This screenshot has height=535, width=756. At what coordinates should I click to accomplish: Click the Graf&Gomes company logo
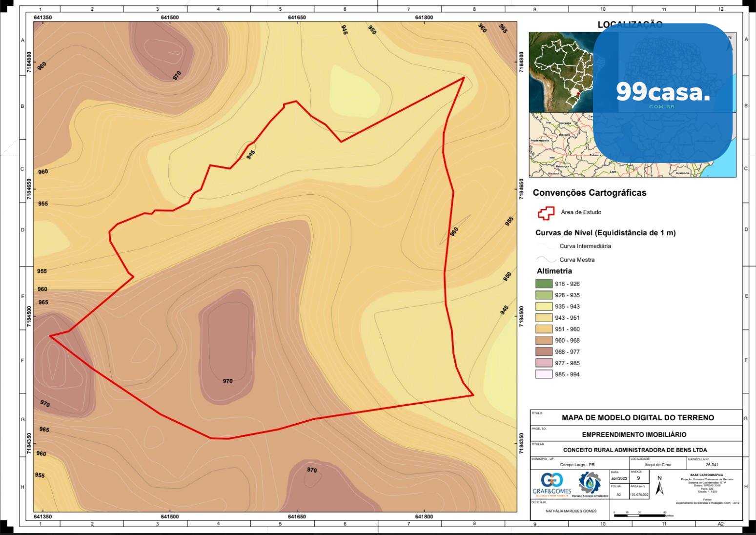[552, 484]
